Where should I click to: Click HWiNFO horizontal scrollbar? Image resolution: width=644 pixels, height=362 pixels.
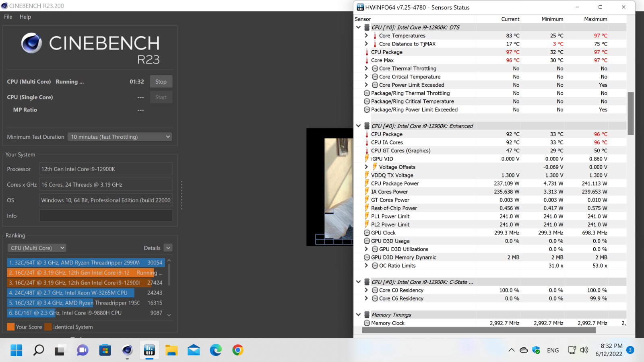click(479, 330)
